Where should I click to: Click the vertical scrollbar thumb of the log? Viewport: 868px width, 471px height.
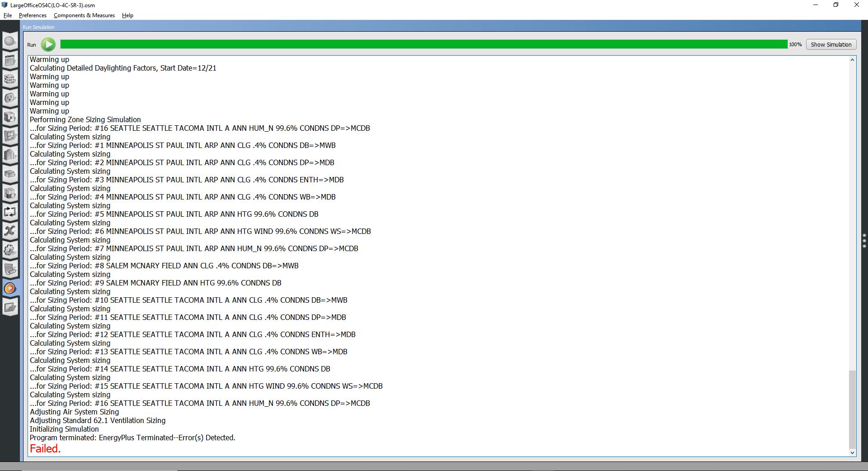[x=852, y=409]
